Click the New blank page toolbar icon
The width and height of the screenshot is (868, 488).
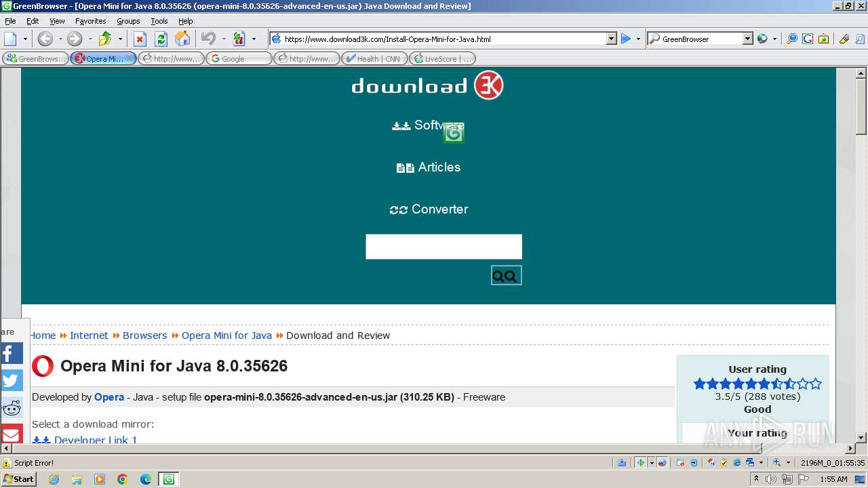11,39
